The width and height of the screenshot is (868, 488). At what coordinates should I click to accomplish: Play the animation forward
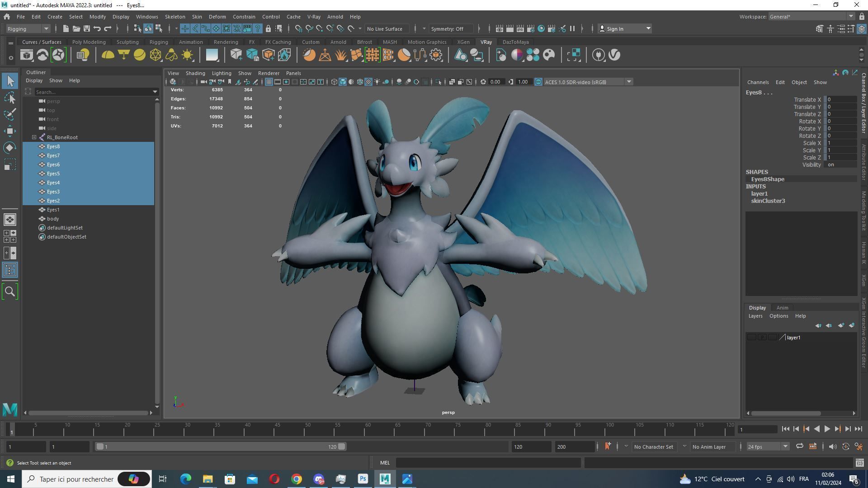827,429
